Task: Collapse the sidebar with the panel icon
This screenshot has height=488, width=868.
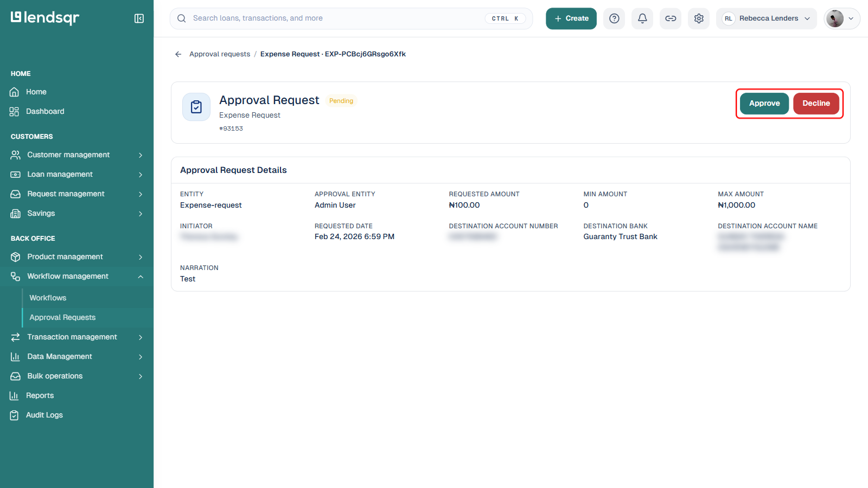Action: [x=139, y=18]
